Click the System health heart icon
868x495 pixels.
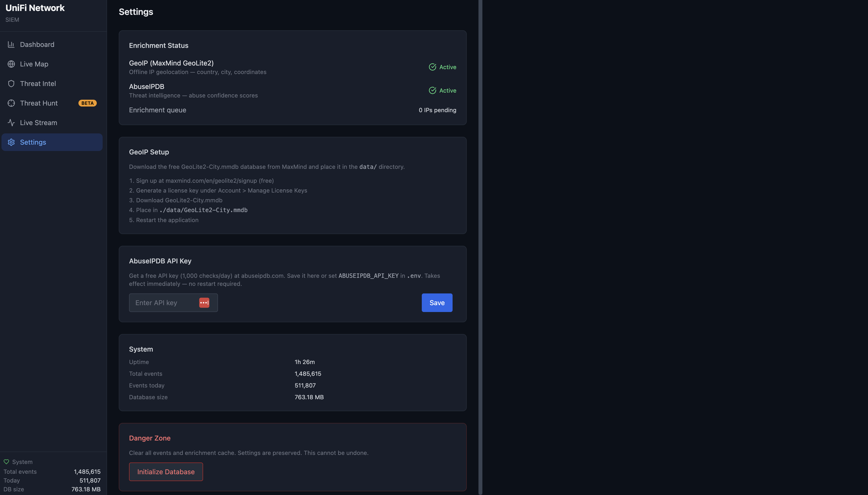pos(6,462)
